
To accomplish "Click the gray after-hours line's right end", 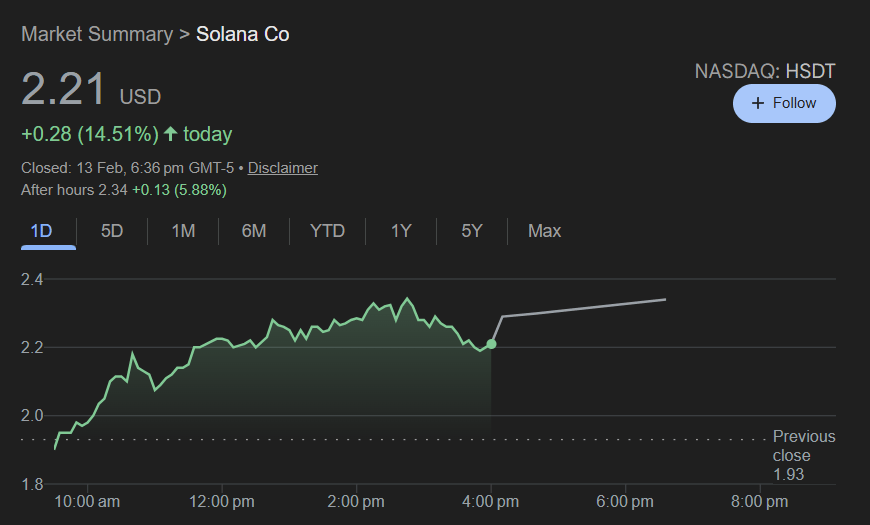I will tap(665, 299).
